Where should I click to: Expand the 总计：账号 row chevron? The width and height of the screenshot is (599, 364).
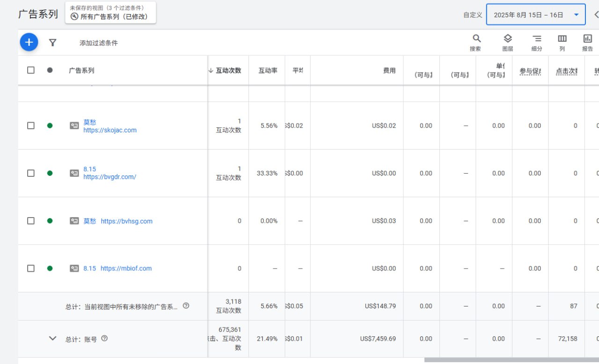53,338
